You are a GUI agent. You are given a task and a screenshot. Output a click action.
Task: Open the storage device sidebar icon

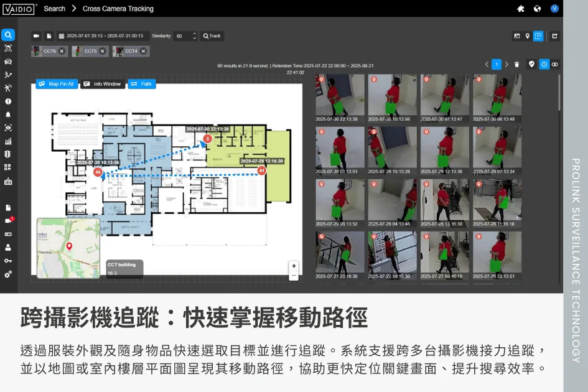(8, 234)
